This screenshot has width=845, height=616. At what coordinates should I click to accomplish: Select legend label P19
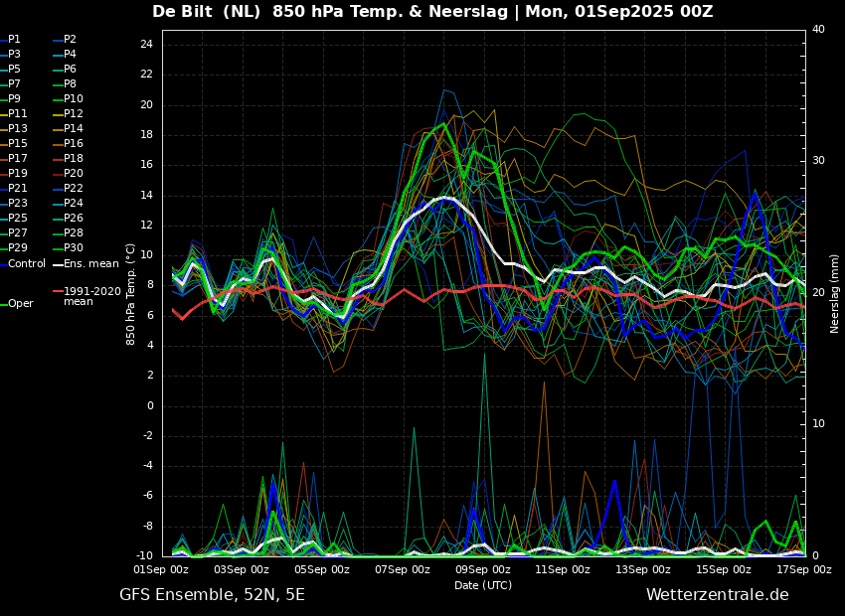coord(17,173)
